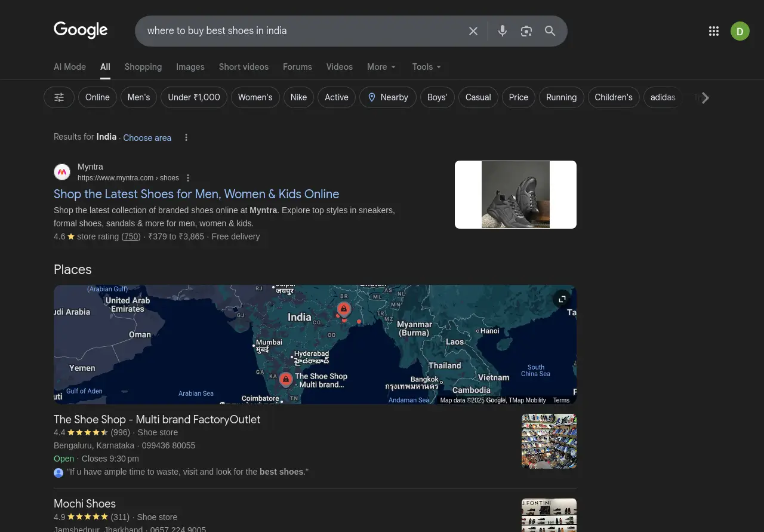Click Hanoi label on the map
Viewport: 764px width, 532px height.
pyautogui.click(x=489, y=331)
